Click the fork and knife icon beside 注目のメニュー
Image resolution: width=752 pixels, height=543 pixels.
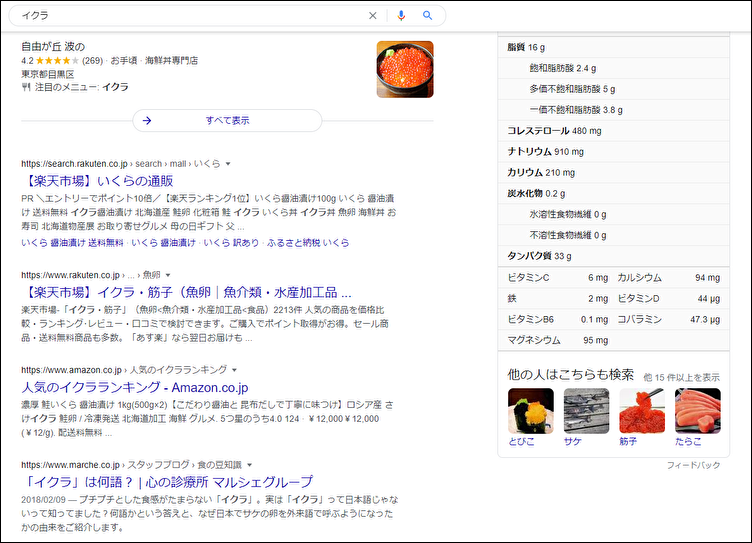tap(26, 87)
